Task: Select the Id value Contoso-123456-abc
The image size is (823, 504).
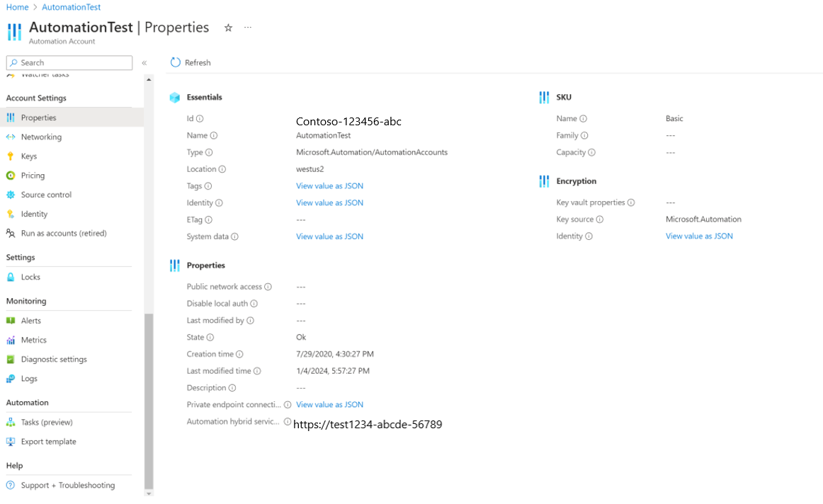Action: tap(348, 122)
